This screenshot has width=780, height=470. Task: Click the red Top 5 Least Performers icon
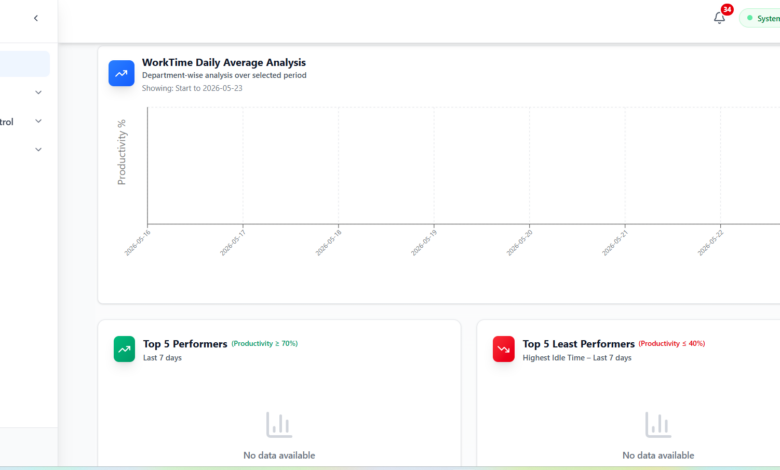click(503, 349)
